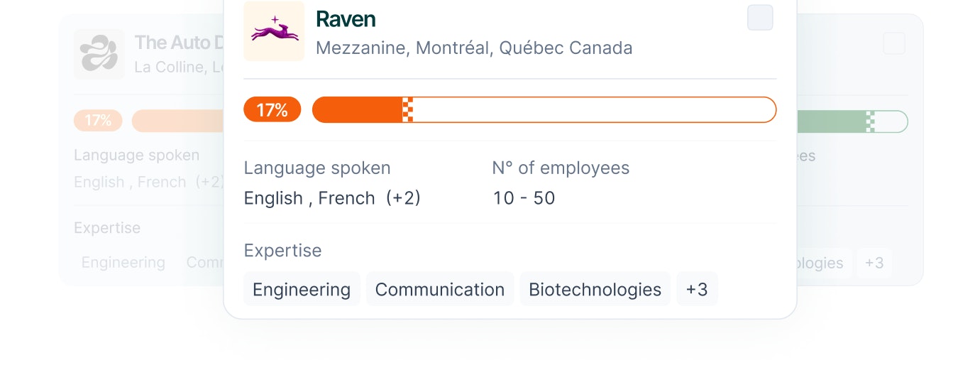Viewport: 980px width, 375px height.
Task: Click the faded 17% badge on left card
Action: pos(98,121)
